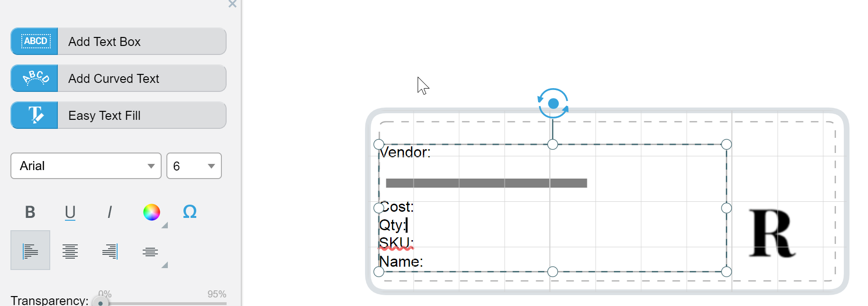The width and height of the screenshot is (868, 306).
Task: Click the Easy Text Fill icon
Action: coord(35,115)
